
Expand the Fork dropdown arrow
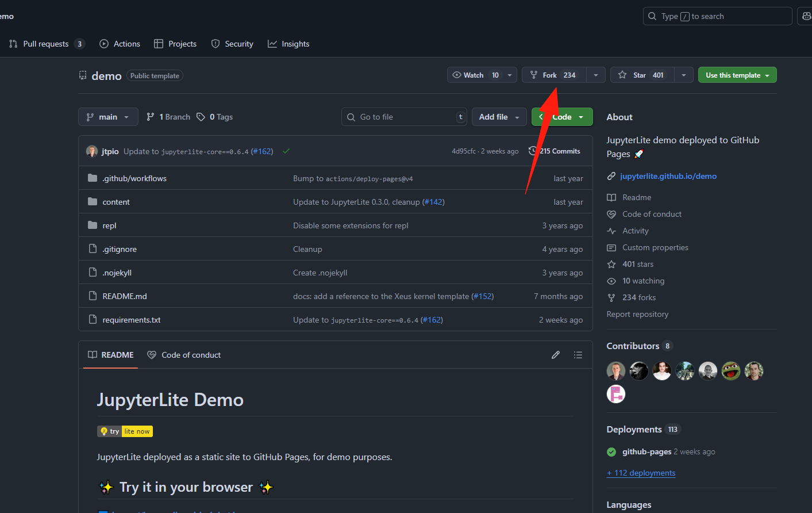pyautogui.click(x=596, y=75)
